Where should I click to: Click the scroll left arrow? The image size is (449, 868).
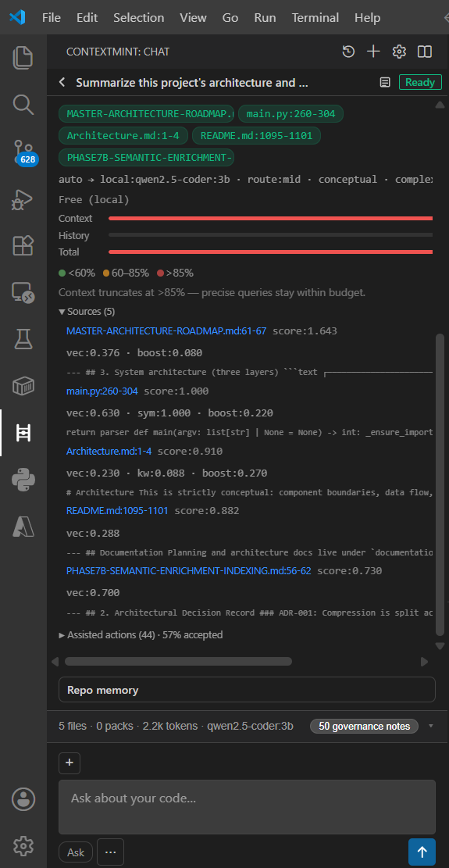[55, 662]
